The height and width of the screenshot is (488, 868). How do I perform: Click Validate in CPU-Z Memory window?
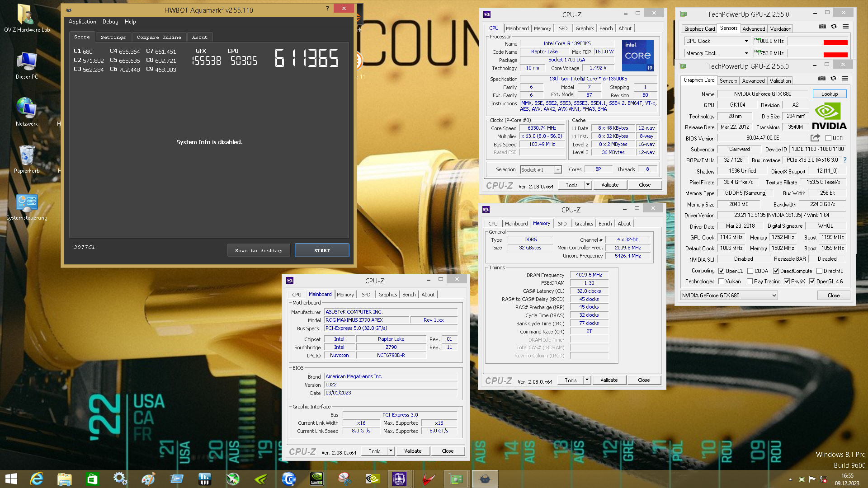coord(609,380)
